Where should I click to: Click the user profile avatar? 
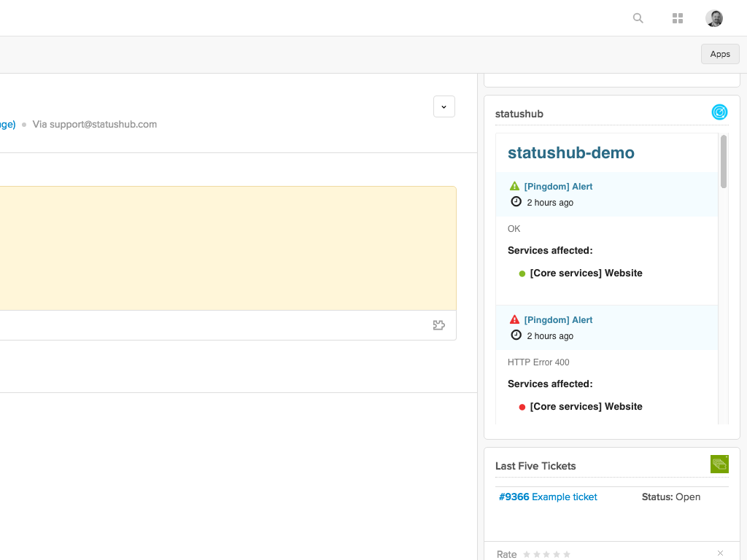(x=713, y=18)
